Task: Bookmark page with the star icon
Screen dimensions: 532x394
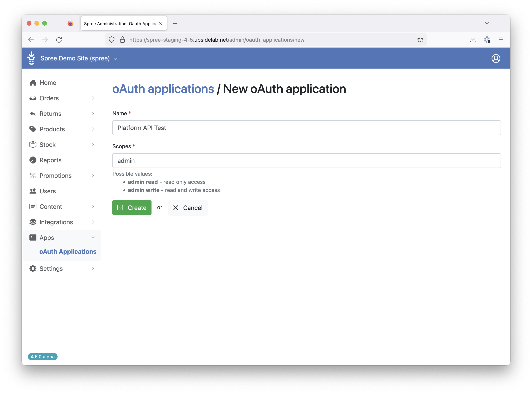Action: pos(420,40)
